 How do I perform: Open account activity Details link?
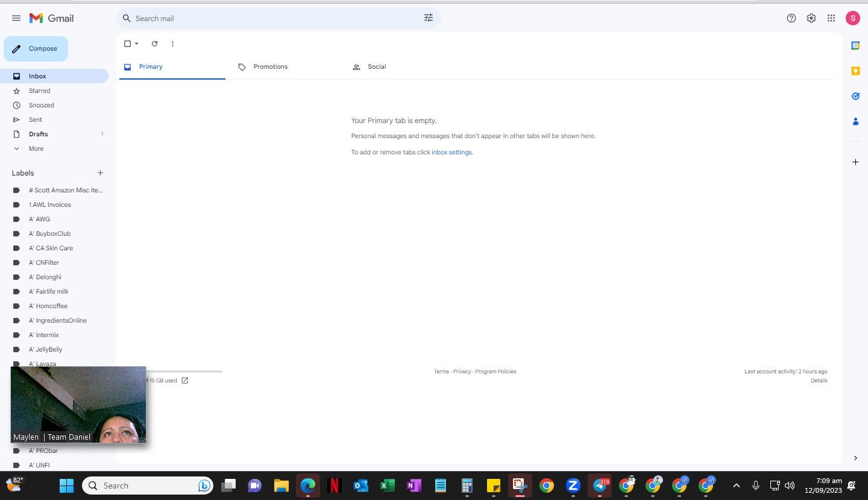(819, 381)
